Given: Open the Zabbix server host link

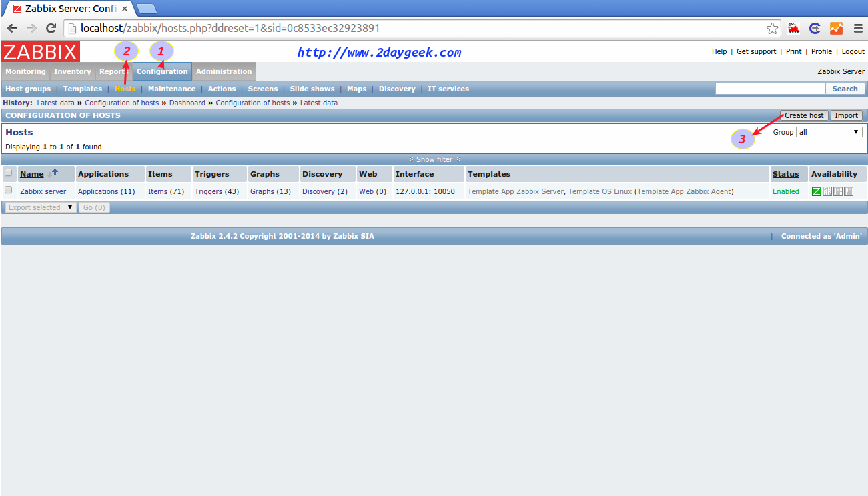Looking at the screenshot, I should tap(43, 191).
